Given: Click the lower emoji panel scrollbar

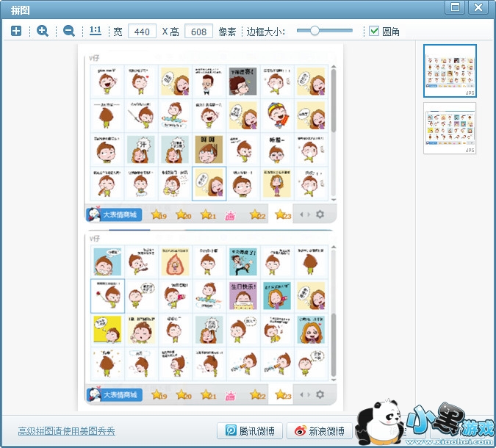Looking at the screenshot, I should tap(334, 345).
